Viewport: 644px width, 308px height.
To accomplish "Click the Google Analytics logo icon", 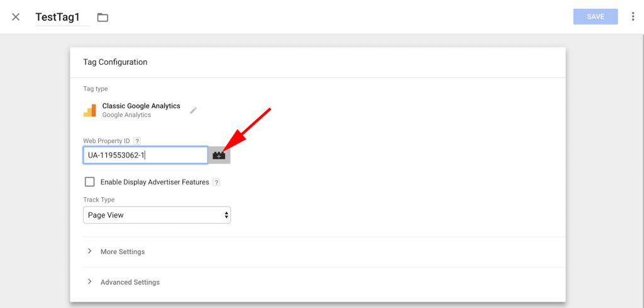I will pos(89,110).
